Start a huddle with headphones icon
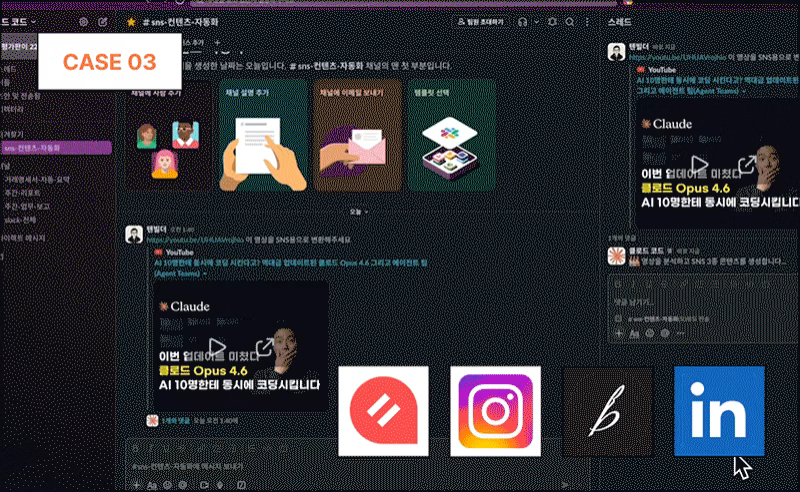The height and width of the screenshot is (492, 800). pyautogui.click(x=522, y=22)
